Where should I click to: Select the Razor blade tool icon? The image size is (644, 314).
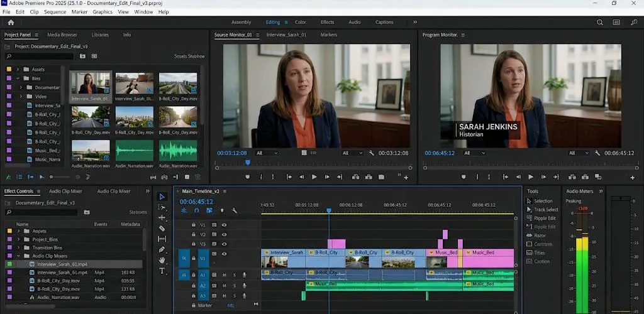pos(162,229)
